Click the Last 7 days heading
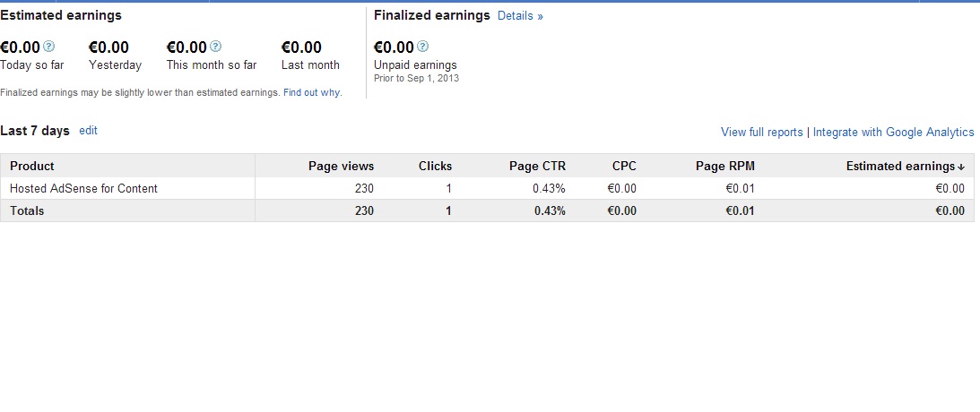The height and width of the screenshot is (412, 980). [x=35, y=131]
